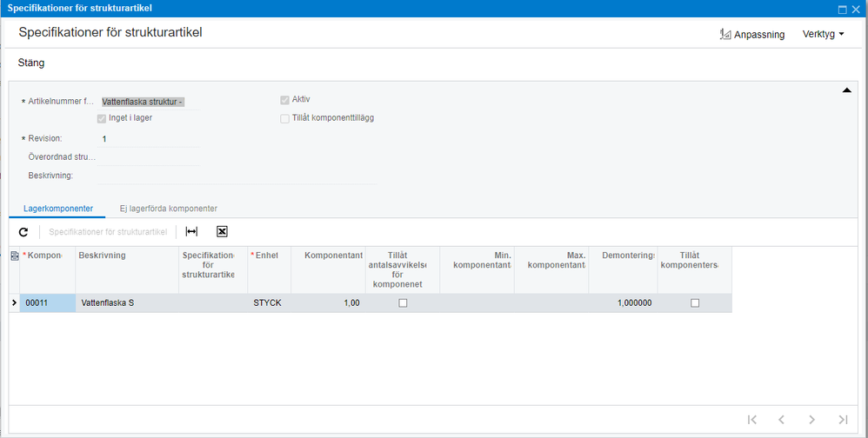Go to last page arrow
This screenshot has height=438, width=868.
coord(843,420)
